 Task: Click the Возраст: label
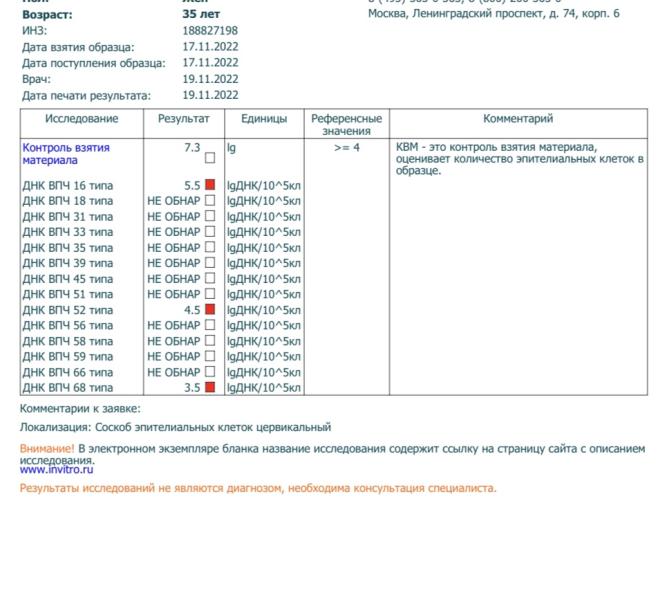tap(47, 14)
